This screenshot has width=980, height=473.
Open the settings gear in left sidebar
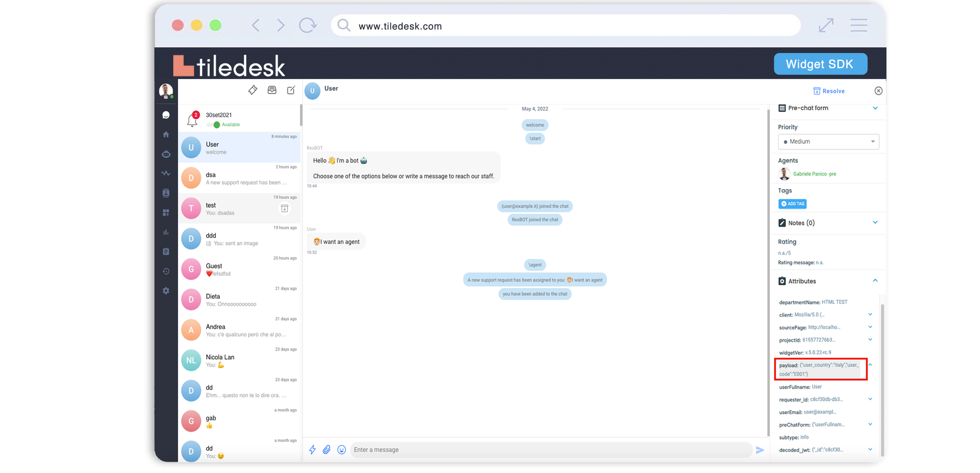(x=166, y=291)
